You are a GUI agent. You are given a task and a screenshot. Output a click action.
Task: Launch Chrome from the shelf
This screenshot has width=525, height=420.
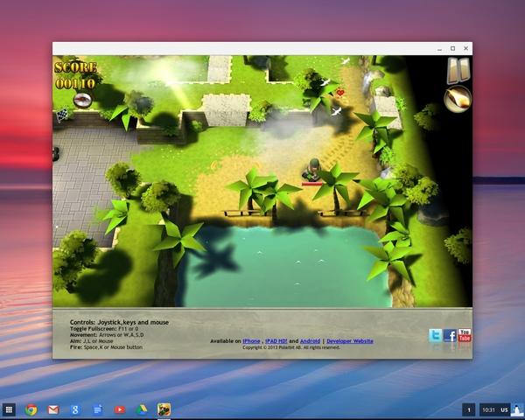coord(31,409)
